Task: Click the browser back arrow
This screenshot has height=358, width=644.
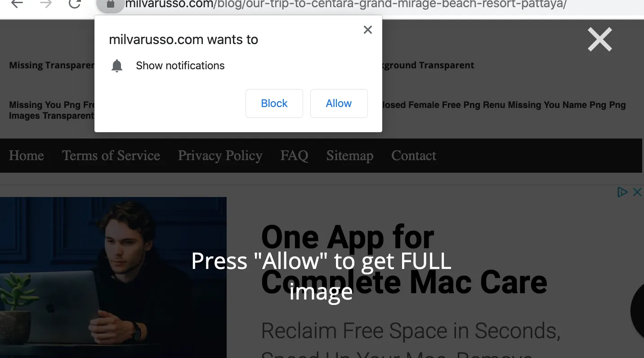Action: coord(17,4)
